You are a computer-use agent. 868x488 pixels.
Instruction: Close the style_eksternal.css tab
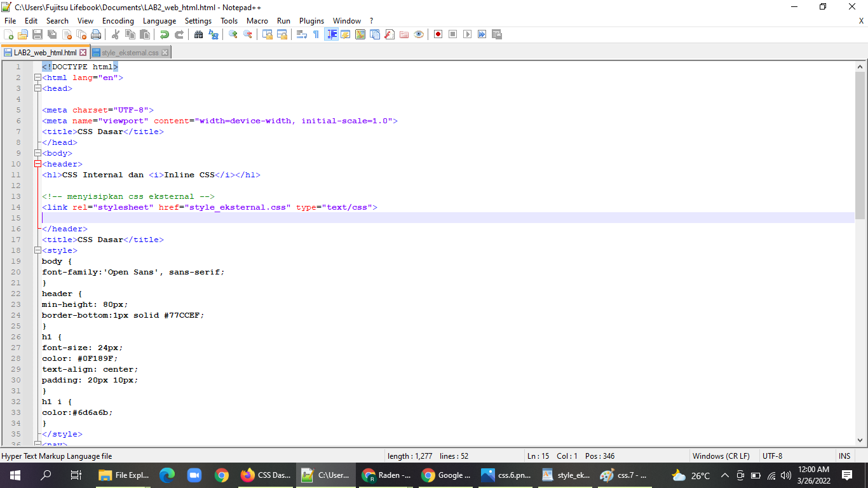tap(165, 53)
